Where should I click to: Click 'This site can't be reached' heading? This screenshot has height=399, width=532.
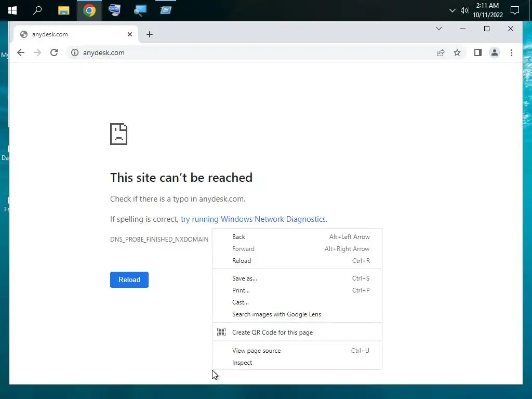[181, 178]
